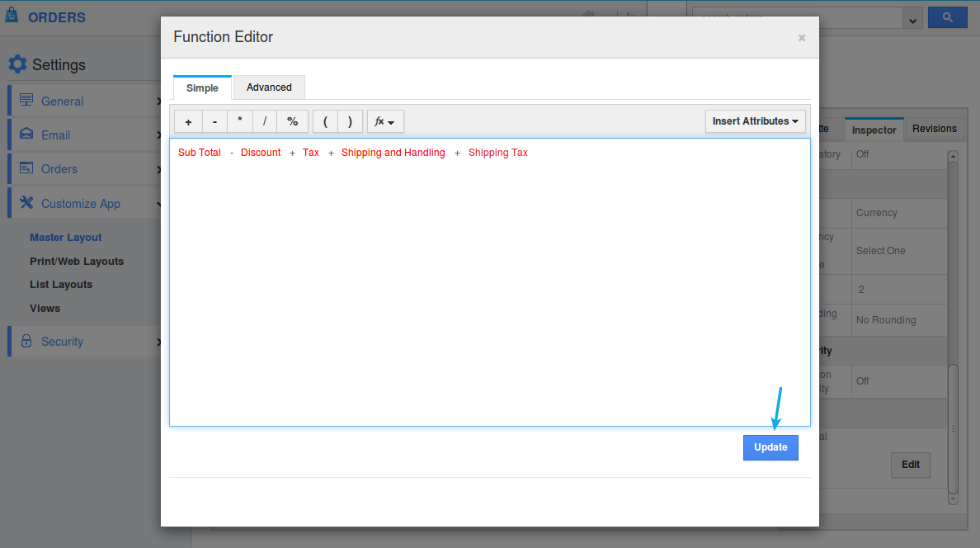The image size is (980, 548).
Task: Insert the multiplication asterisk operator
Action: [x=240, y=121]
